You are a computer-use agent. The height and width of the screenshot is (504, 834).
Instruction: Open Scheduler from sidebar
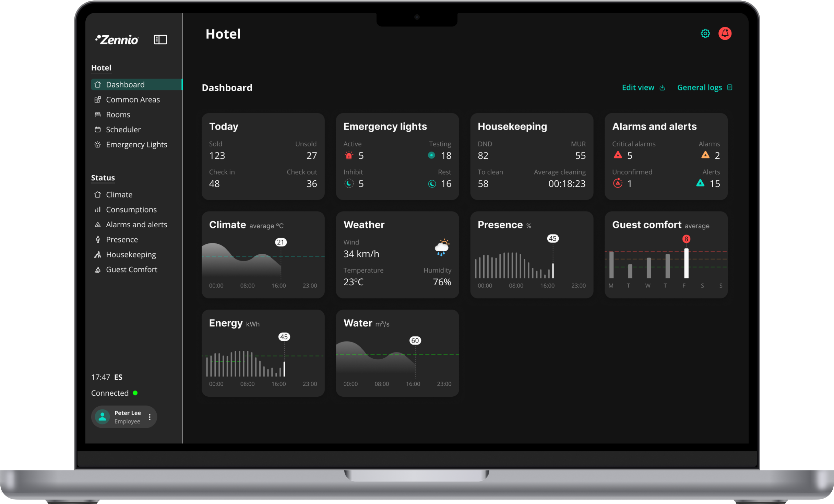123,130
